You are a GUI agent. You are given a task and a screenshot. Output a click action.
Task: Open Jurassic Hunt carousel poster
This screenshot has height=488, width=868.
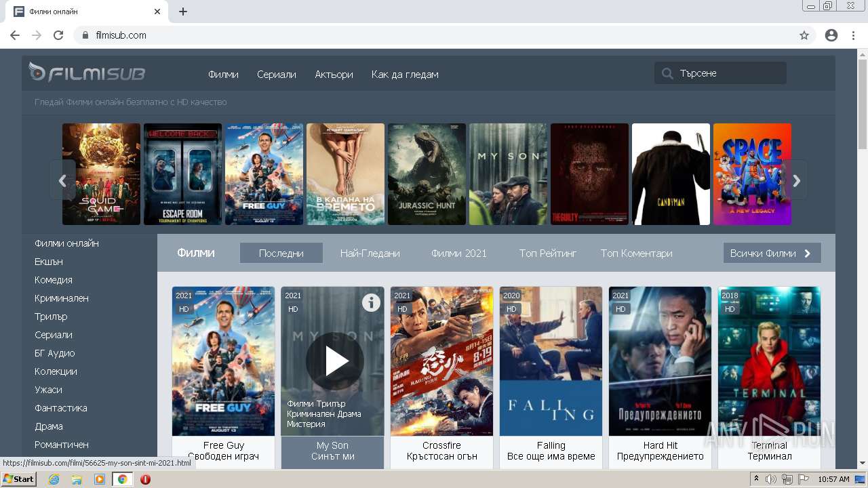pyautogui.click(x=427, y=174)
